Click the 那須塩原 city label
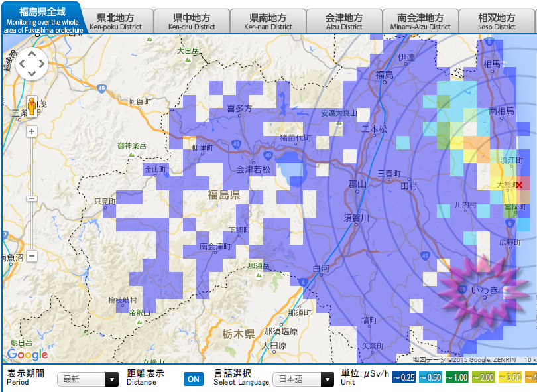 coord(281,331)
